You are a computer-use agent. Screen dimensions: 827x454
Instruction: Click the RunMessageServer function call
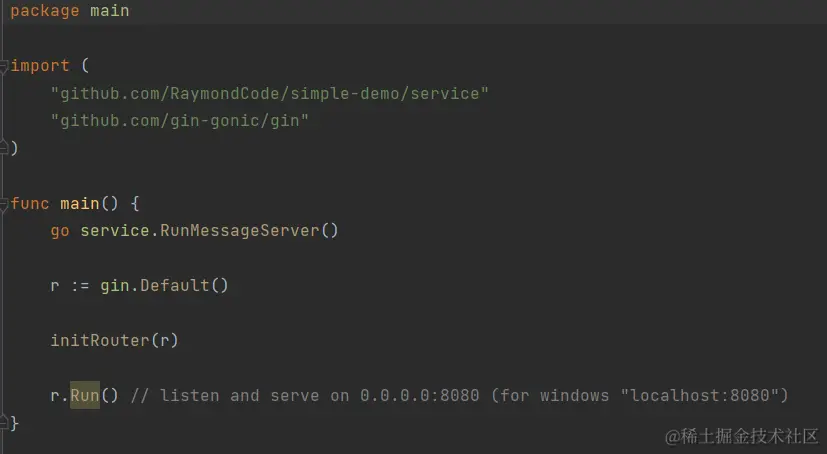coord(239,230)
